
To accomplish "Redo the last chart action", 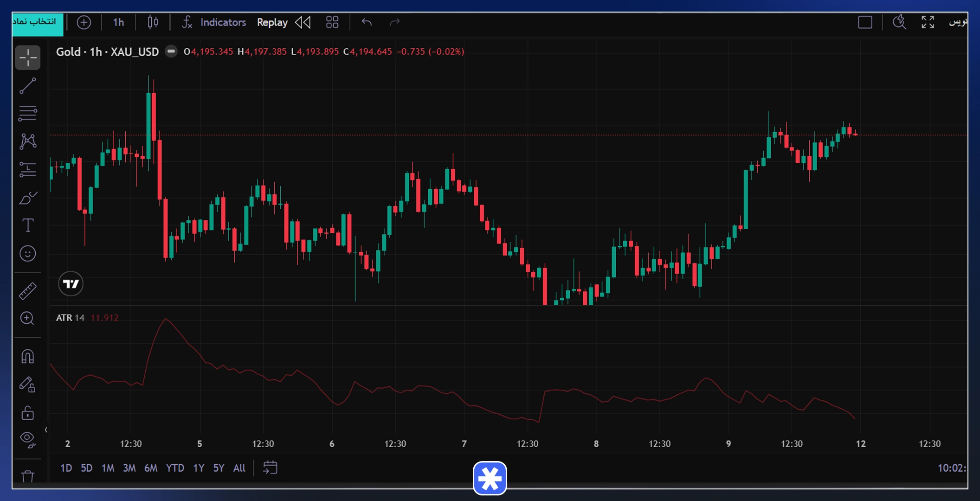I will tap(395, 22).
